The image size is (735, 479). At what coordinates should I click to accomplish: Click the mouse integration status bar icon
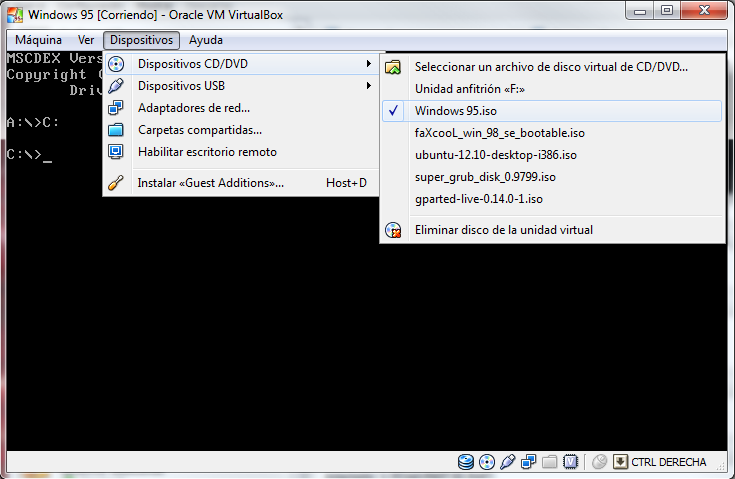[x=599, y=462]
